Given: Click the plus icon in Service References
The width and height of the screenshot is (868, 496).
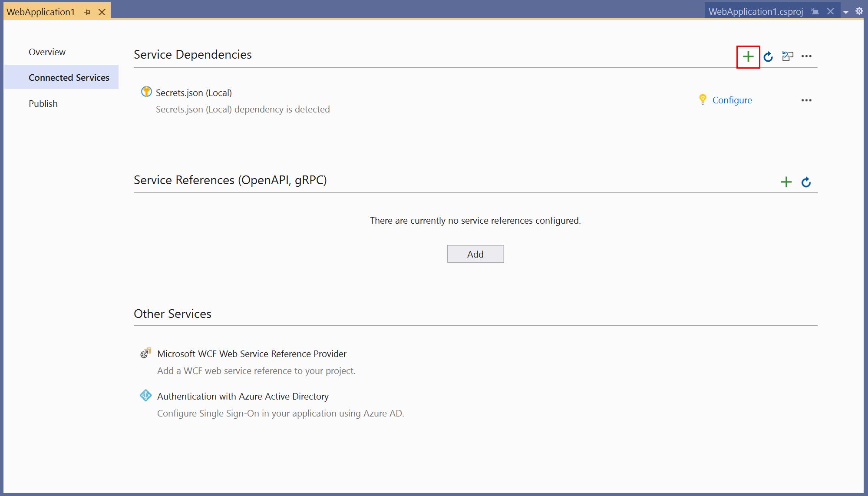Looking at the screenshot, I should click(786, 181).
